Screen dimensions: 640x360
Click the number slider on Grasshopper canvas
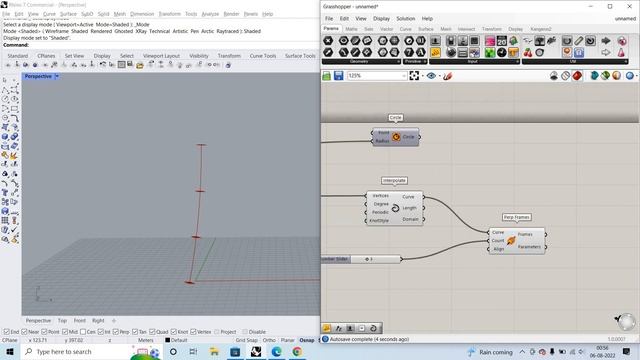click(361, 259)
